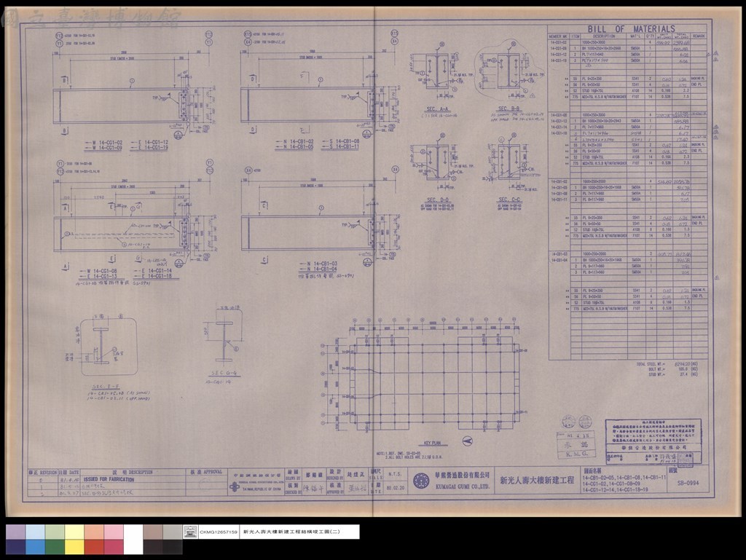Click the SEC. A-A section label

point(437,109)
